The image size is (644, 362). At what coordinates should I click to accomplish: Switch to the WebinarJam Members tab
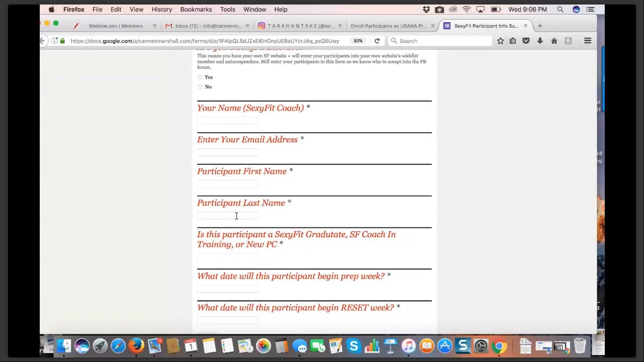(x=115, y=26)
